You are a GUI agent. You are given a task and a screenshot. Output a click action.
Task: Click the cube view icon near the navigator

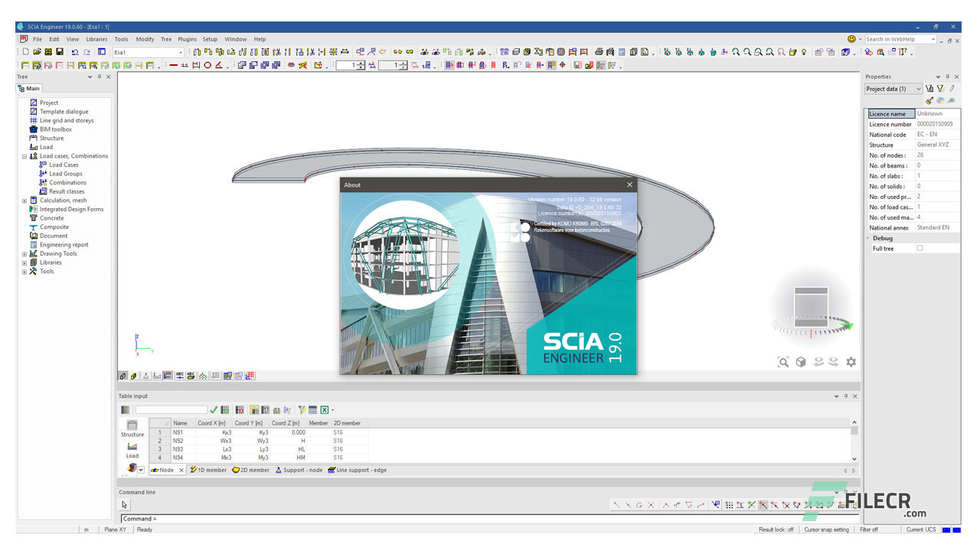click(x=801, y=362)
